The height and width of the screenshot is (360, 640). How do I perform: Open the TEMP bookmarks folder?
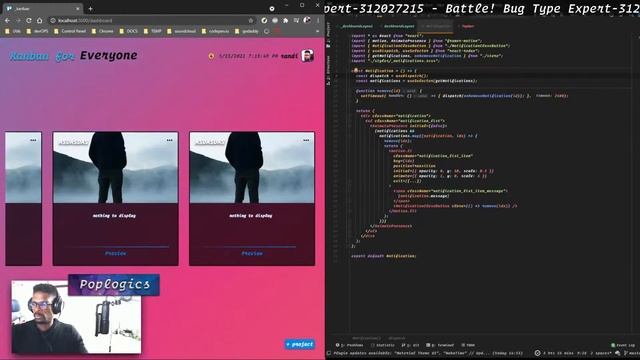tap(153, 31)
